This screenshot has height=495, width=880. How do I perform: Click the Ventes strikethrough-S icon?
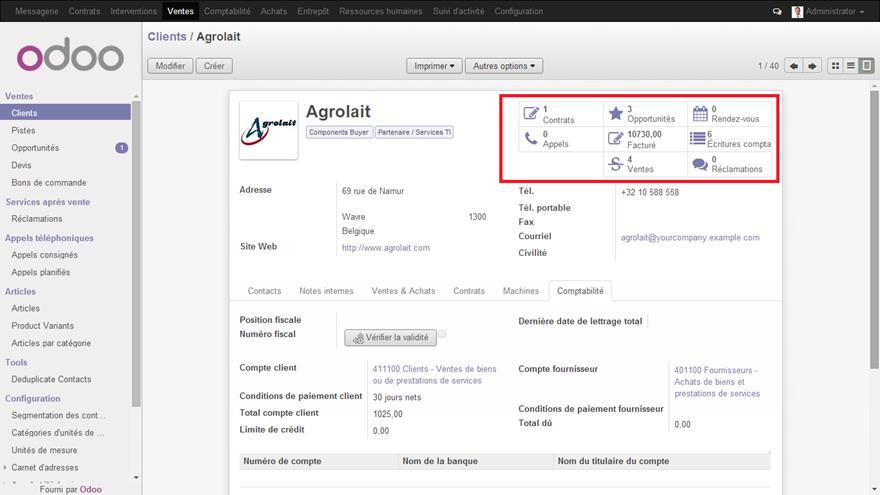pos(616,164)
